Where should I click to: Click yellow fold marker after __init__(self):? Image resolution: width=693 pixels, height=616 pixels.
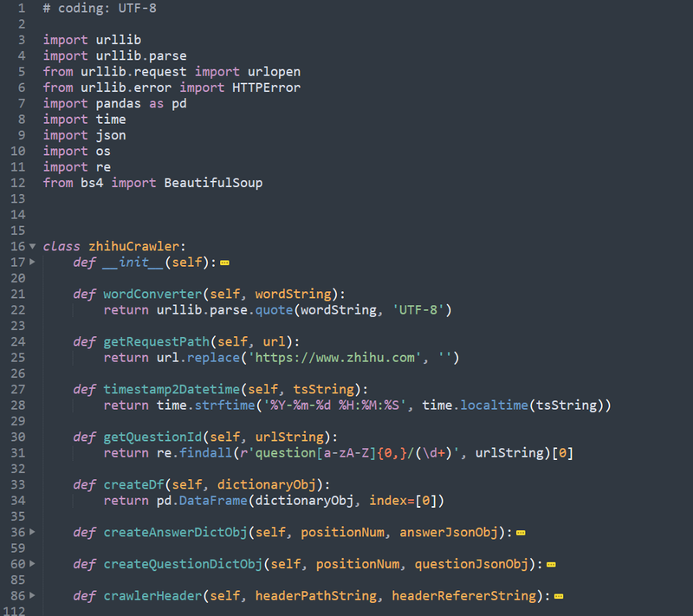pos(224,263)
